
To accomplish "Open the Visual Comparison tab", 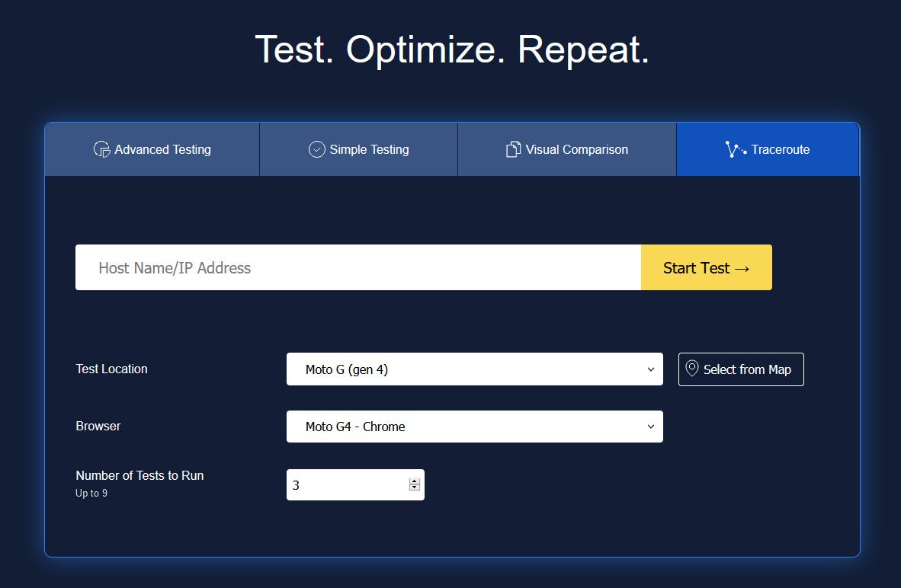I will pos(566,149).
